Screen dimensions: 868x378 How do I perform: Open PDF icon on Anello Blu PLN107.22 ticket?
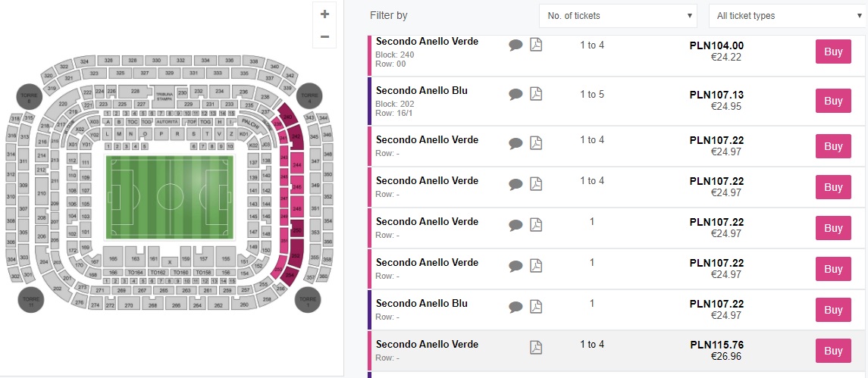tap(536, 307)
